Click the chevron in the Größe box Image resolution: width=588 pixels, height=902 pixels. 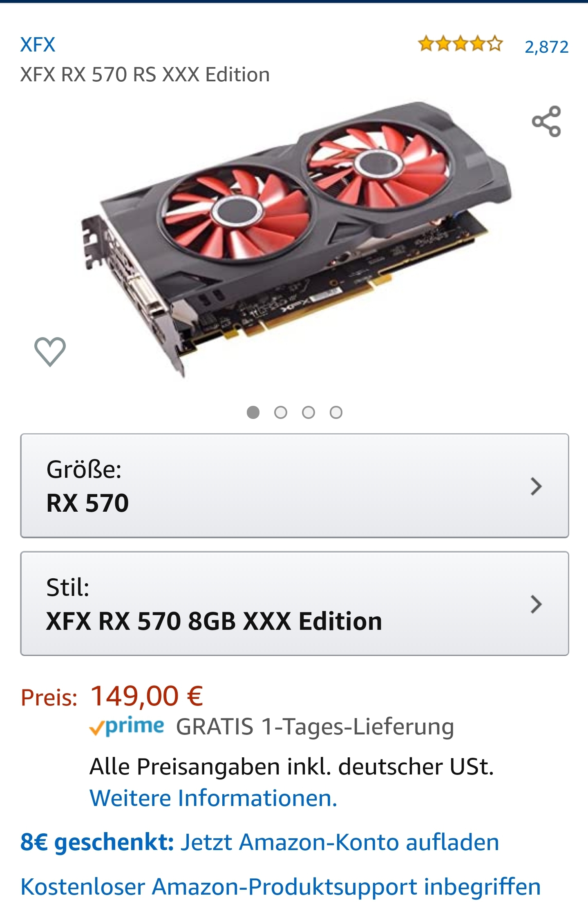click(536, 486)
